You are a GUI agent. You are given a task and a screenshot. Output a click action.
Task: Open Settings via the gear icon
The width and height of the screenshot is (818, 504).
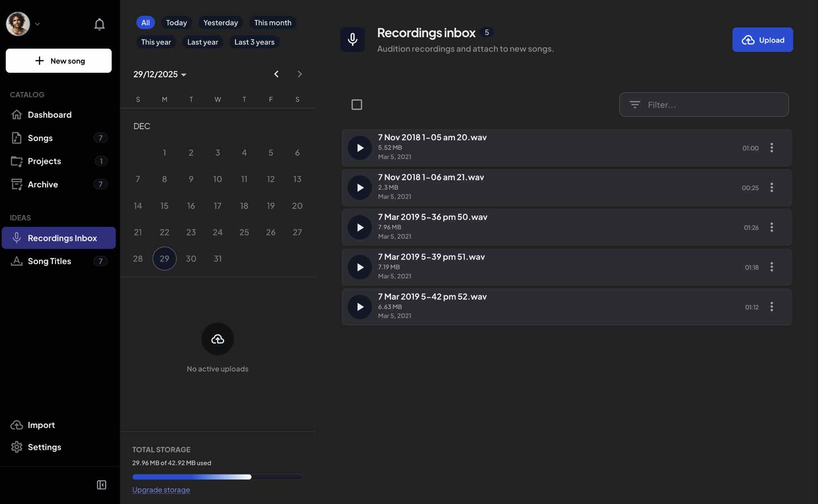coord(17,447)
